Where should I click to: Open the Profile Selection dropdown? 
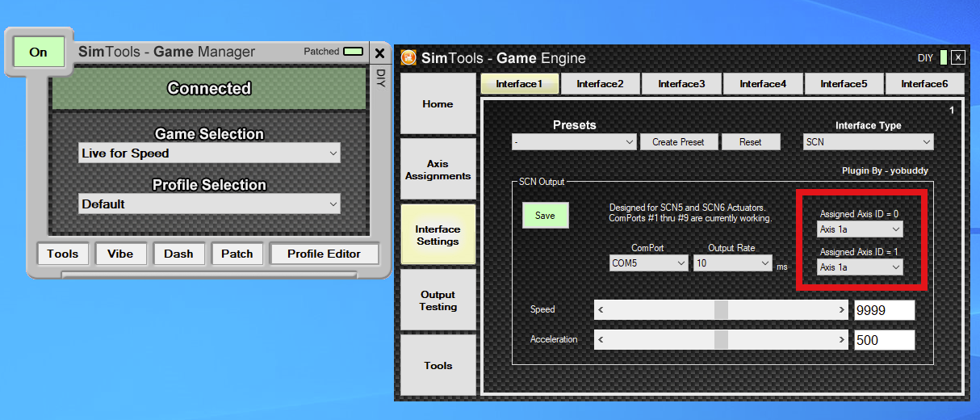[x=209, y=204]
